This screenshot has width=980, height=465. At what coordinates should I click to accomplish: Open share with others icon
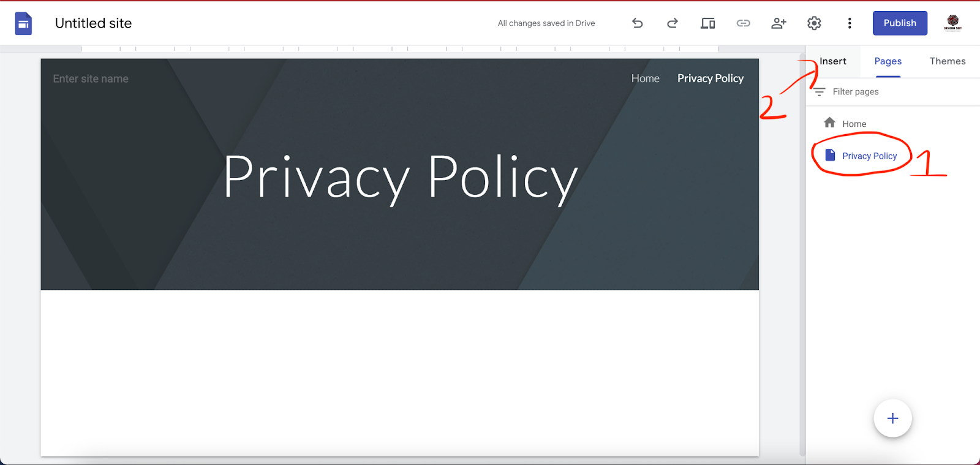click(778, 23)
